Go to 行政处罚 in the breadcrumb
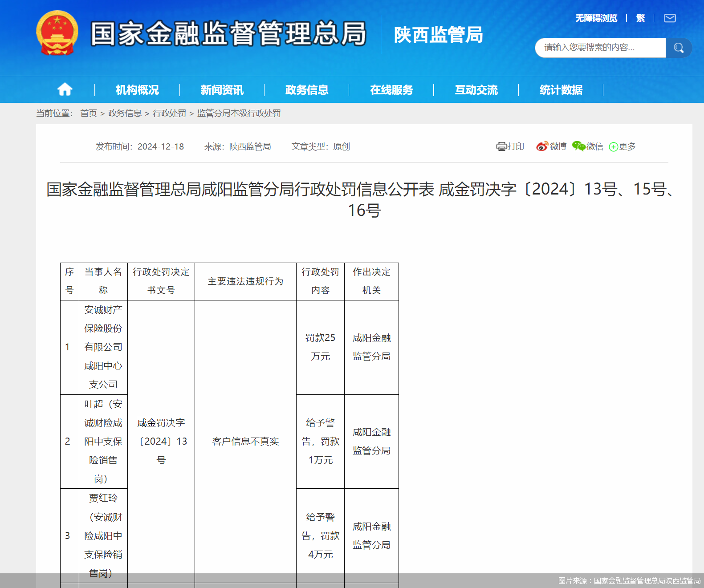This screenshot has width=704, height=588. tap(169, 114)
